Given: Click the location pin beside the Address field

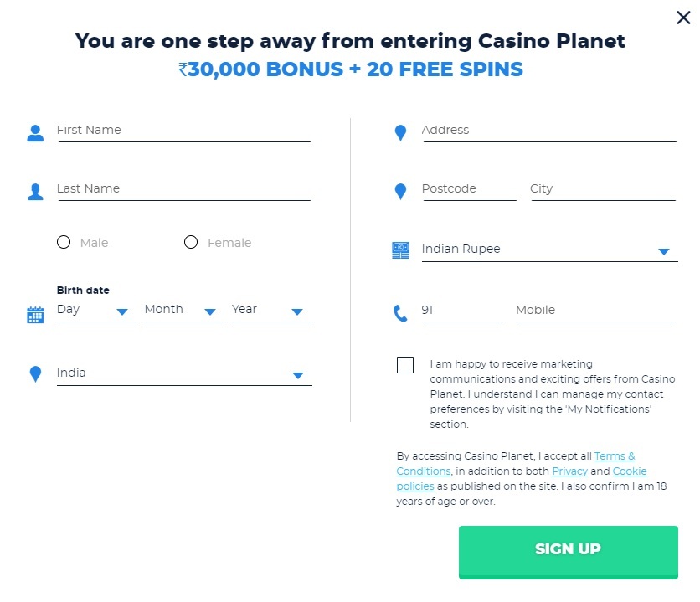Looking at the screenshot, I should click(400, 132).
